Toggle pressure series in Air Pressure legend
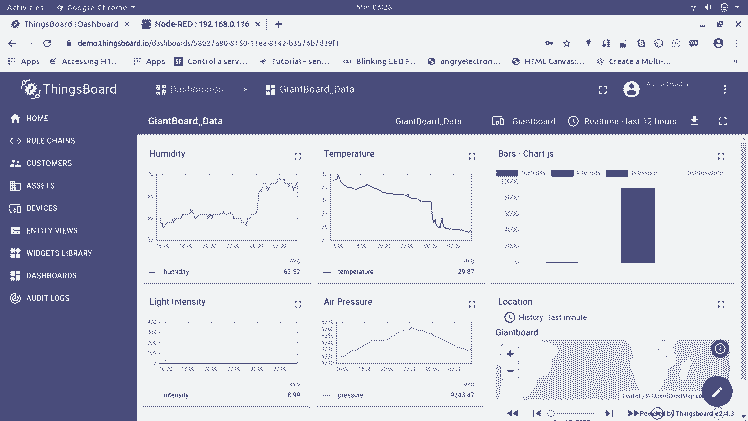This screenshot has width=748, height=421. (x=350, y=395)
